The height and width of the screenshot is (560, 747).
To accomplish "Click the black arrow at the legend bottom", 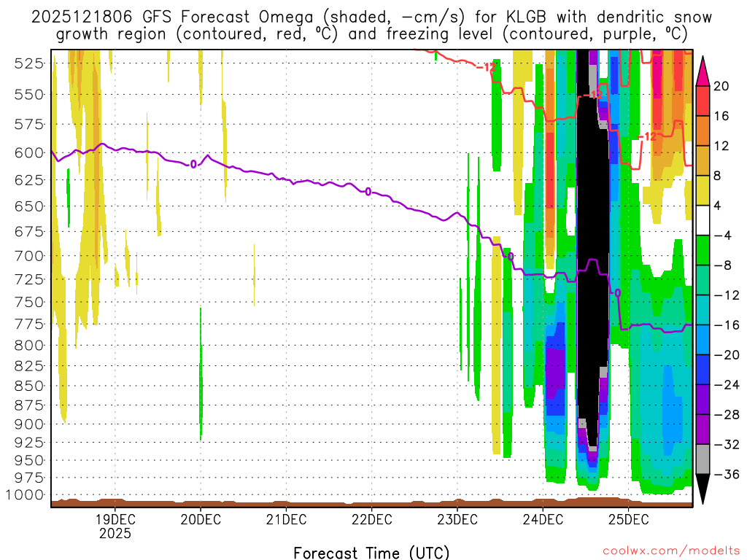I will 703,489.
